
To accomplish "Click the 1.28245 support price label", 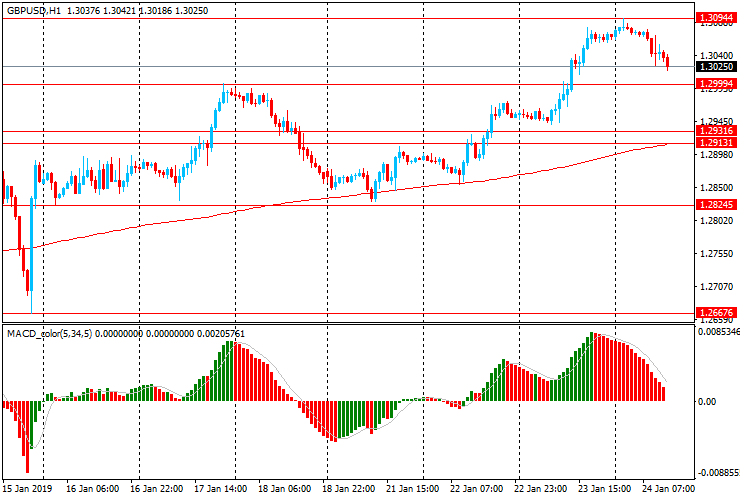I will (x=716, y=204).
